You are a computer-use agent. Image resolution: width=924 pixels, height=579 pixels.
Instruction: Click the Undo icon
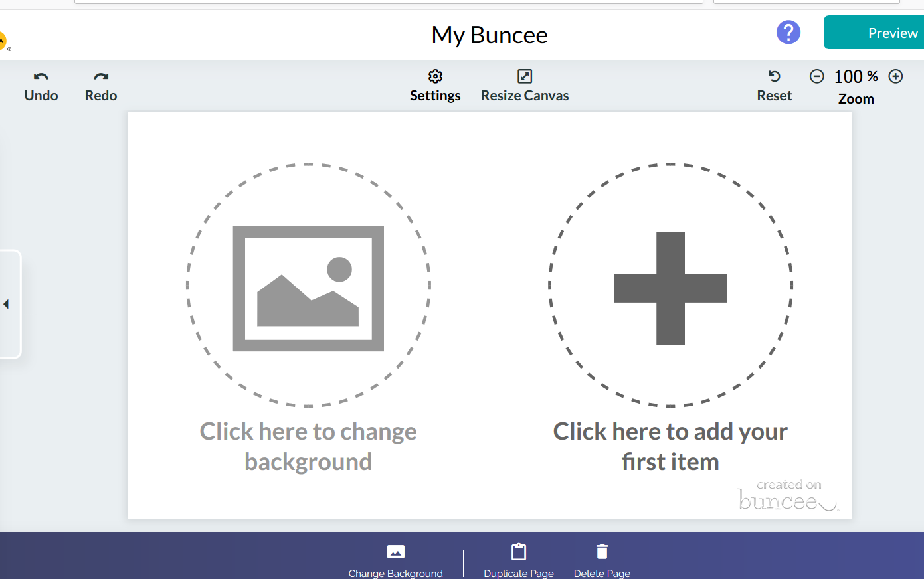click(x=41, y=76)
